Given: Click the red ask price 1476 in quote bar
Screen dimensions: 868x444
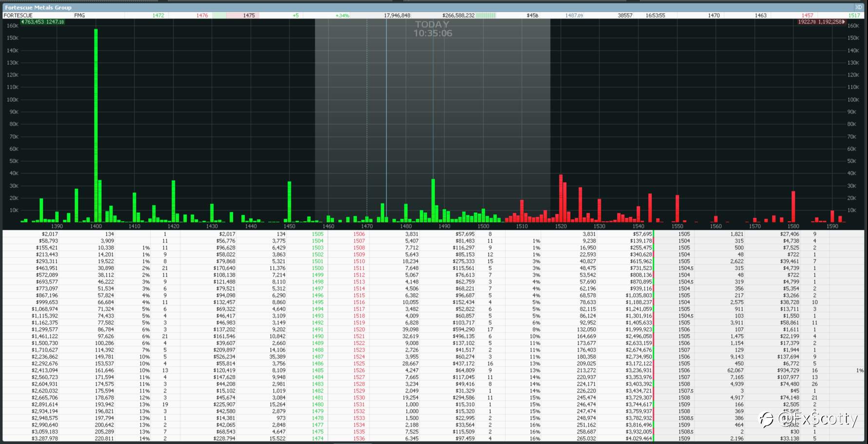Looking at the screenshot, I should point(202,16).
